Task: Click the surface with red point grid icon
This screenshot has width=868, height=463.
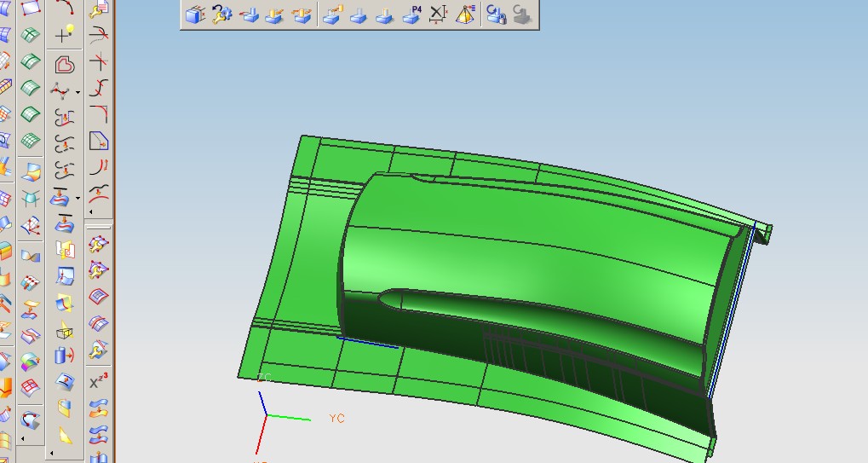Action: pos(31,282)
